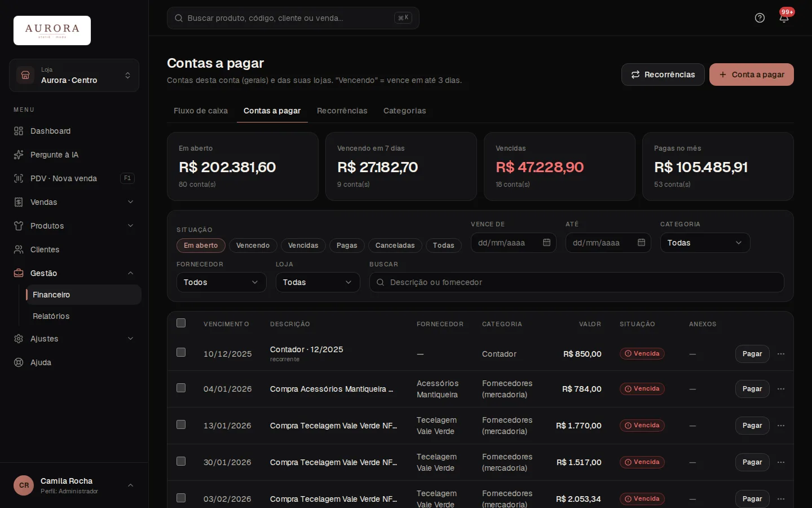Open the Fornecedor filter dropdown
The image size is (812, 508).
tap(221, 282)
